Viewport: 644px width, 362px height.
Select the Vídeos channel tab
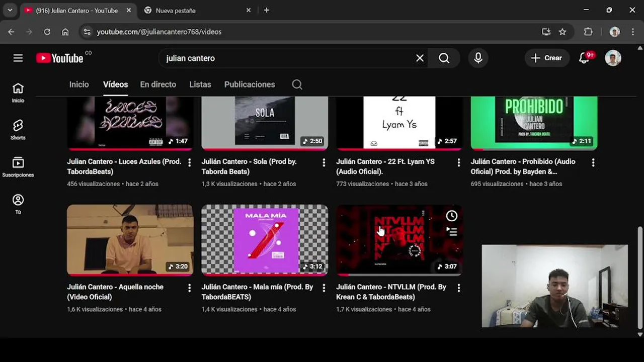116,84
